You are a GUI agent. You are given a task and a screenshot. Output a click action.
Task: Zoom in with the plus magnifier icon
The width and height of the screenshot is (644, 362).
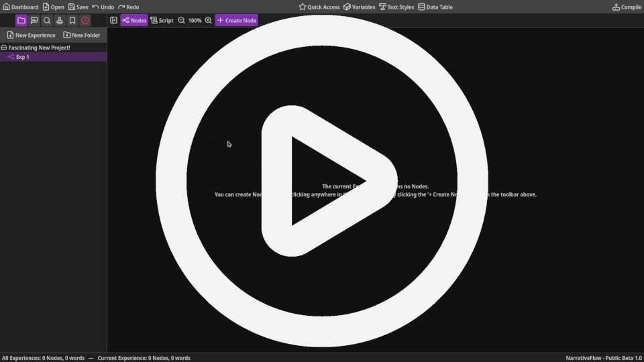[x=208, y=21]
